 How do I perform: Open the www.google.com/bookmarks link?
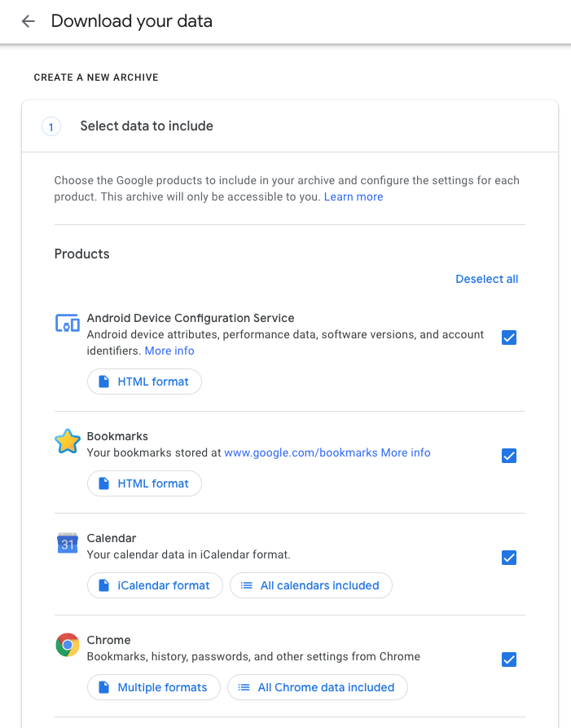pos(301,452)
